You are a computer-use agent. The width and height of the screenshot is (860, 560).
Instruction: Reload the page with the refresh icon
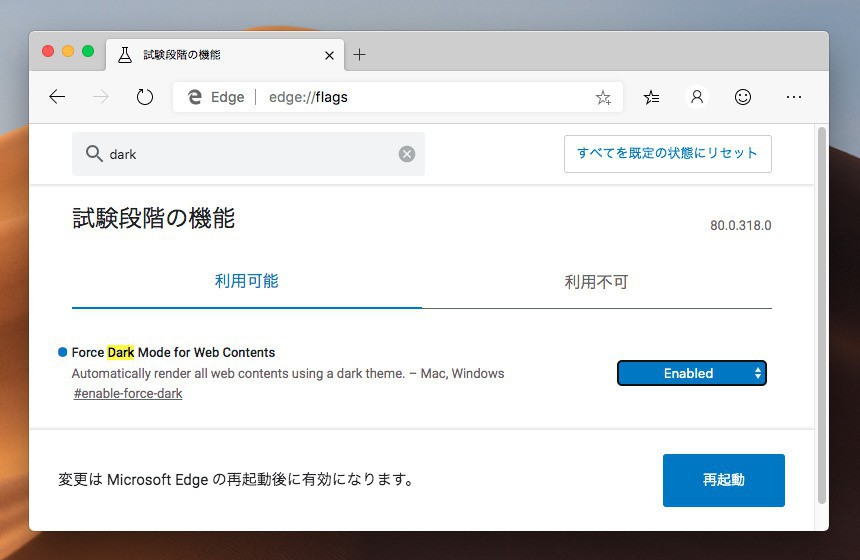pyautogui.click(x=145, y=97)
